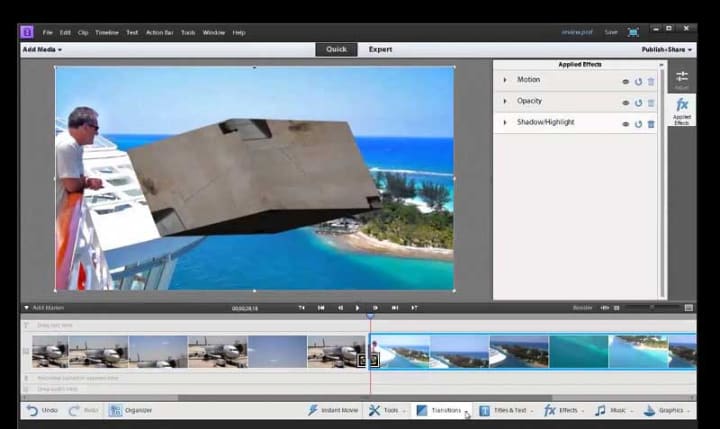Expand the Shadow/Highlight effect settings

[x=504, y=123]
